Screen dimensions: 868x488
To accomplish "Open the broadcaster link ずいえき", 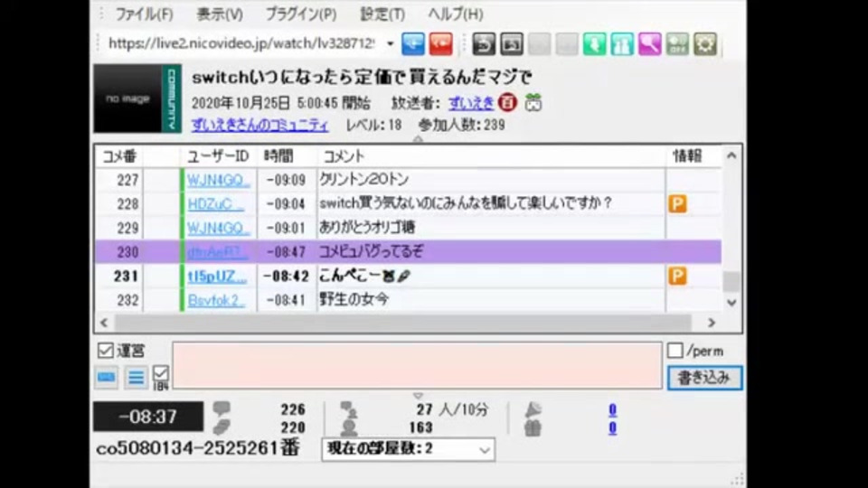I will click(x=471, y=103).
